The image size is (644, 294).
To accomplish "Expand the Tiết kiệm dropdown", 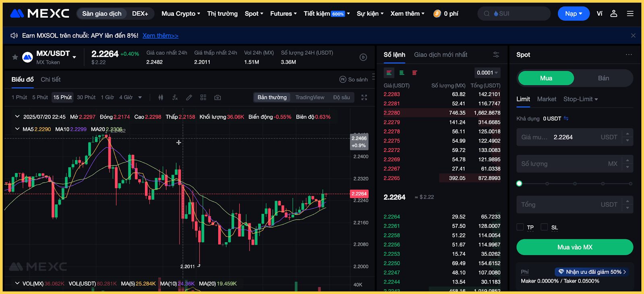I will coord(326,14).
